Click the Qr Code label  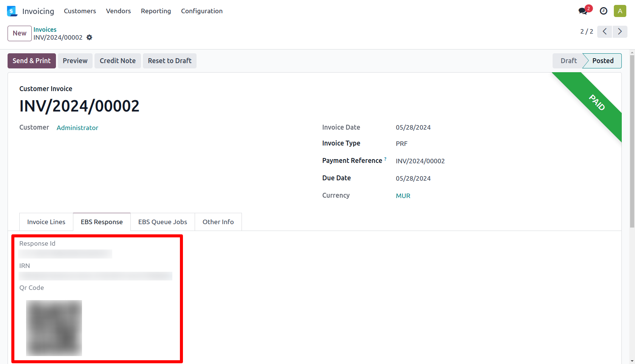[x=32, y=288]
